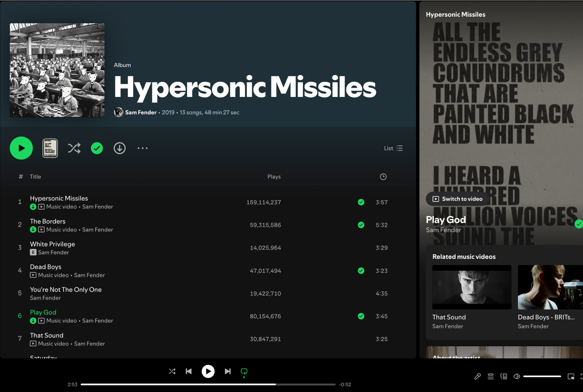The width and height of the screenshot is (583, 392).
Task: Toggle saved checkmark for The Borders
Action: click(361, 225)
